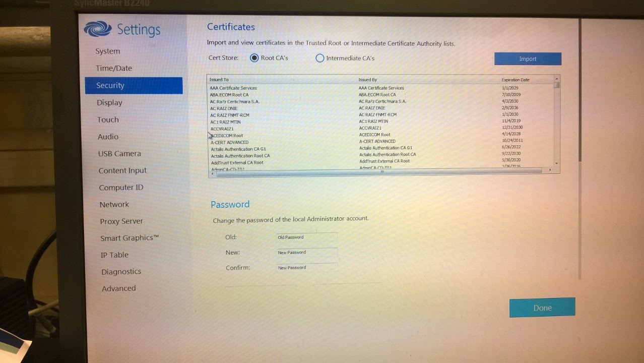Image resolution: width=644 pixels, height=363 pixels.
Task: Go to Diagnostics page
Action: [121, 272]
